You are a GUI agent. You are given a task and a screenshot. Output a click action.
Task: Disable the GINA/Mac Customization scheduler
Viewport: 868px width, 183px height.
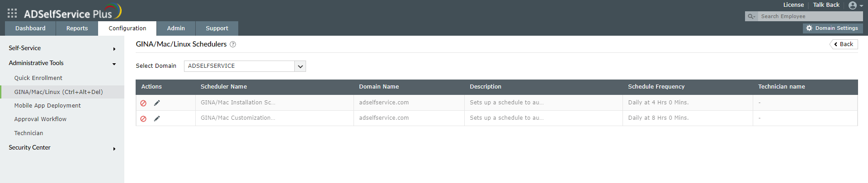point(143,119)
